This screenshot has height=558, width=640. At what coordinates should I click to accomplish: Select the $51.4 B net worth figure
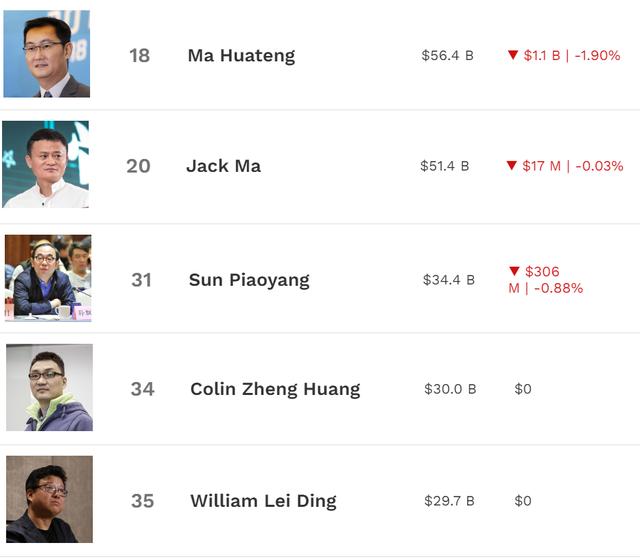coord(445,165)
